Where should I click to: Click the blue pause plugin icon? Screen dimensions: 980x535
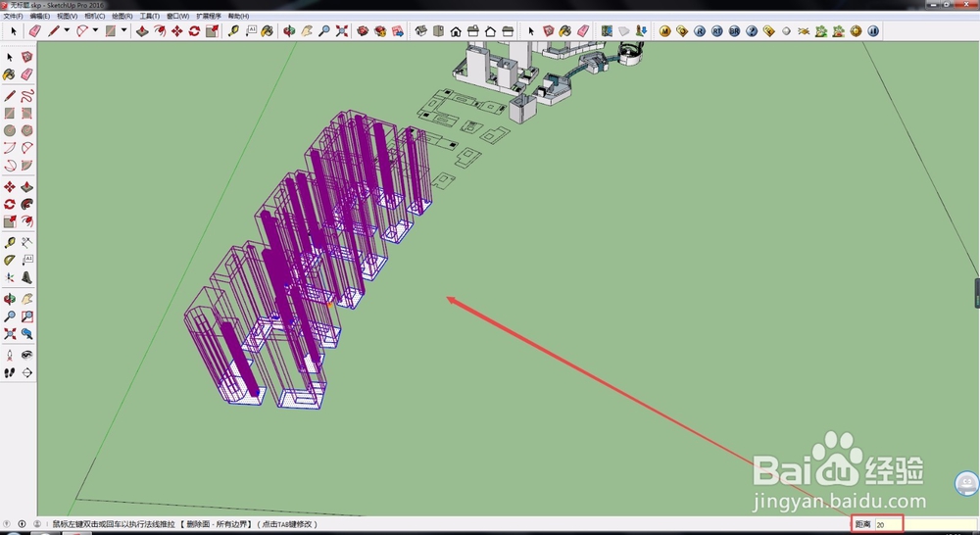(873, 30)
